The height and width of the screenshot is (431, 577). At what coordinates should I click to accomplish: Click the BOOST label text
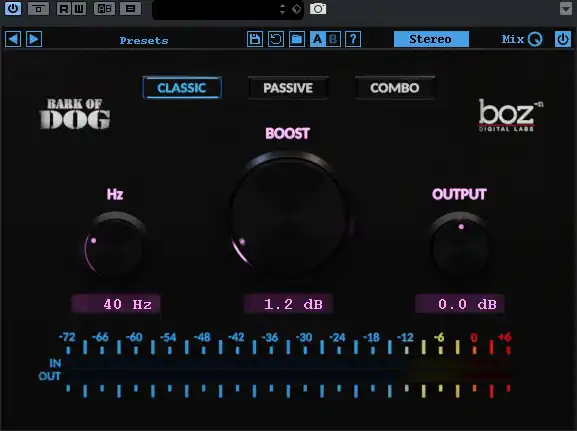(287, 133)
